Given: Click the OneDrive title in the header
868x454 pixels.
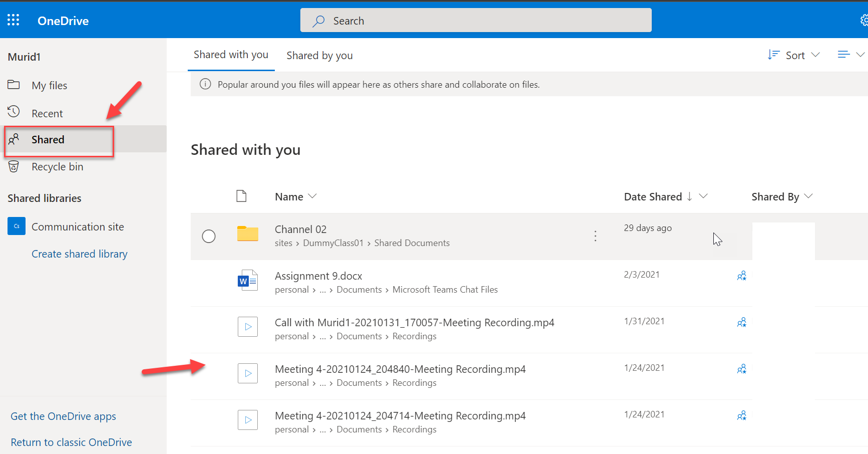Looking at the screenshot, I should tap(63, 21).
